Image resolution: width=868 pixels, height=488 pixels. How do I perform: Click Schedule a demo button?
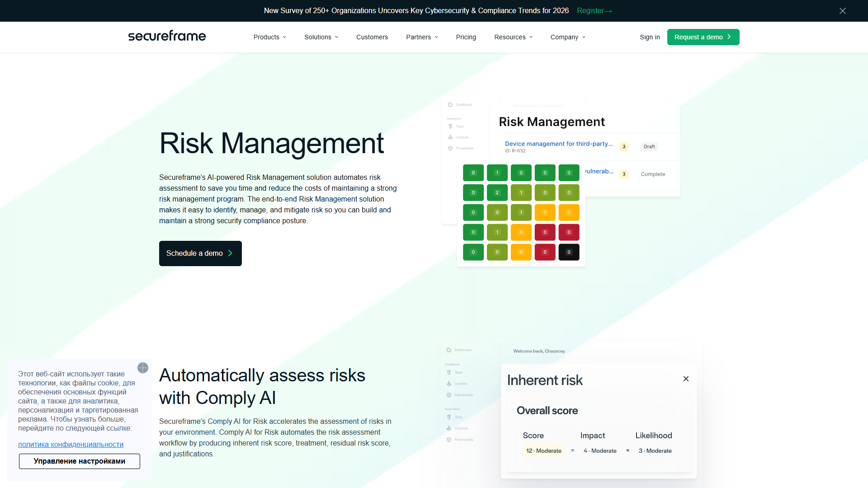[x=200, y=253]
